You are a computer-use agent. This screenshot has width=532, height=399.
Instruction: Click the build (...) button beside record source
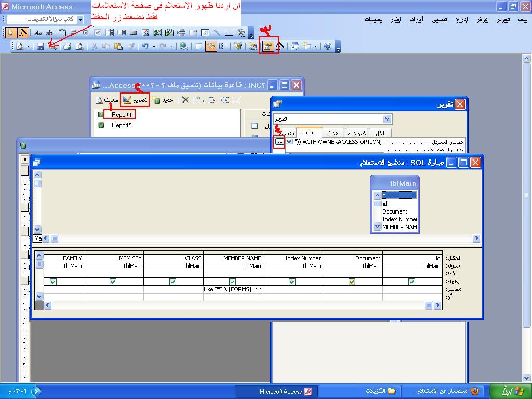pos(279,142)
